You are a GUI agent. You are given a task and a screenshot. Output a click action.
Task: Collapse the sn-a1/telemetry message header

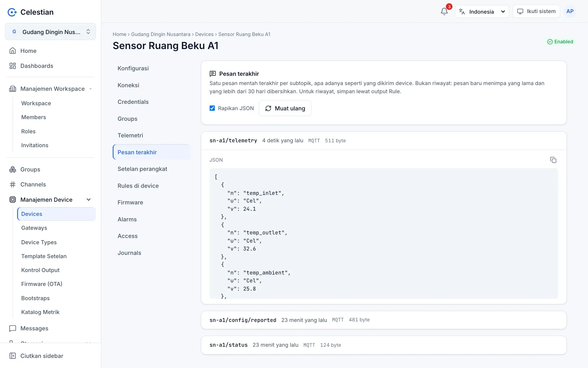384,141
